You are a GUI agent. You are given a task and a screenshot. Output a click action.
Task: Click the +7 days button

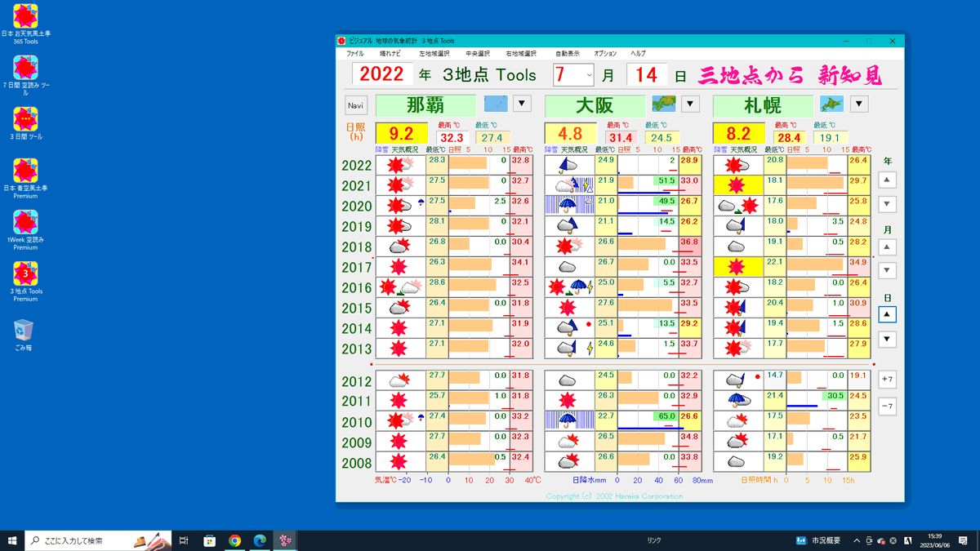(887, 380)
